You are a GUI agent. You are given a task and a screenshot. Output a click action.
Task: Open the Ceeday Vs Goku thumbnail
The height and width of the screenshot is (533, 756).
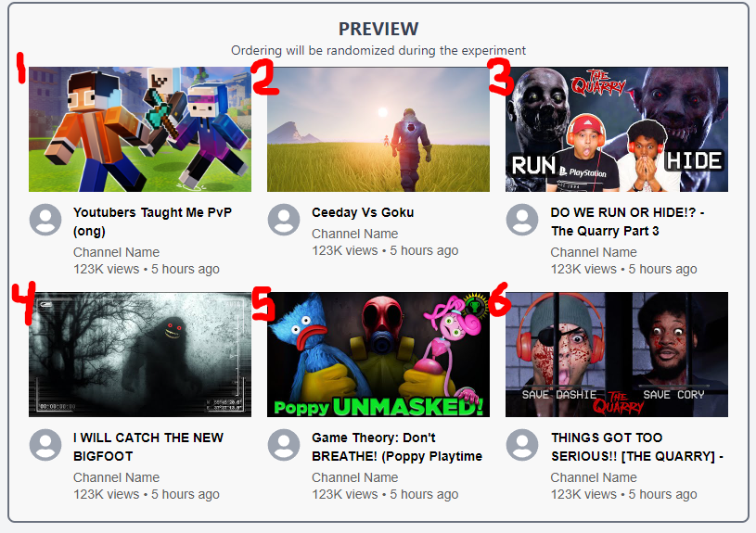pyautogui.click(x=378, y=129)
